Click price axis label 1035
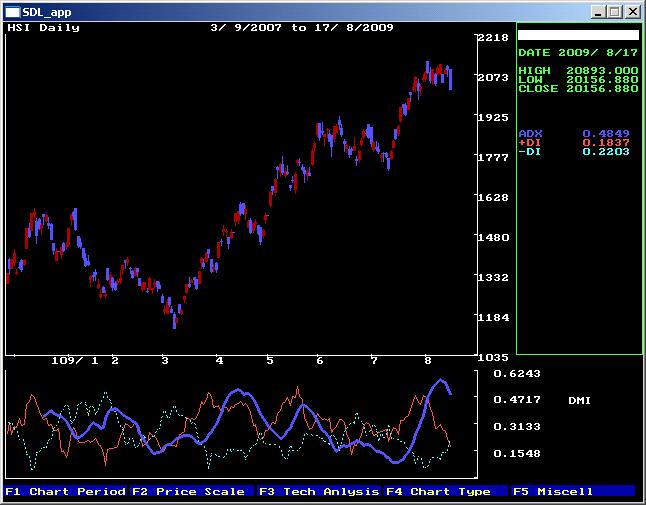646x505 pixels. pyautogui.click(x=493, y=358)
